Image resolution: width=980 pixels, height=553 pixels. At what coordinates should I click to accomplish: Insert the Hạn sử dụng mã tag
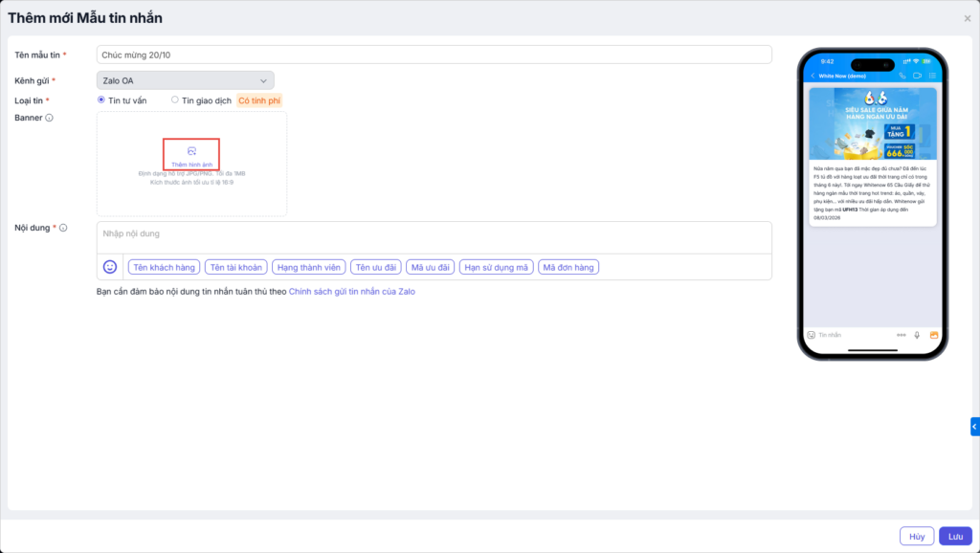tap(497, 268)
